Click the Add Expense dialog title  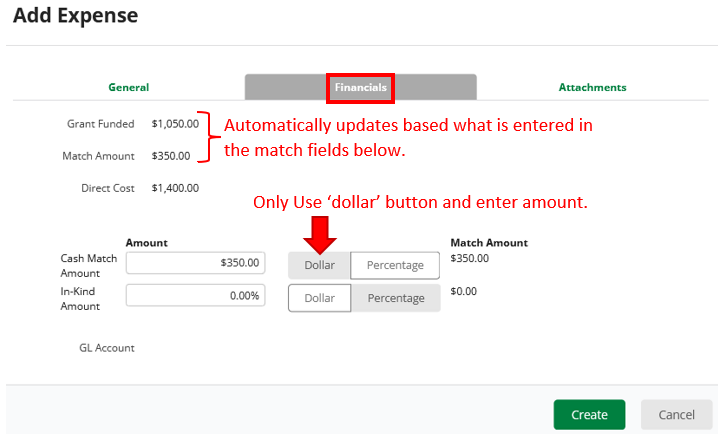(x=75, y=16)
